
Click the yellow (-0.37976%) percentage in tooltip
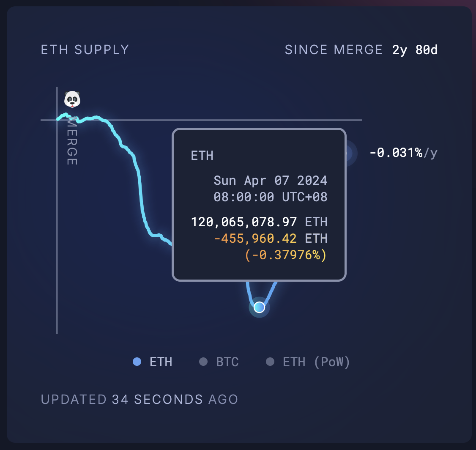pyautogui.click(x=286, y=255)
